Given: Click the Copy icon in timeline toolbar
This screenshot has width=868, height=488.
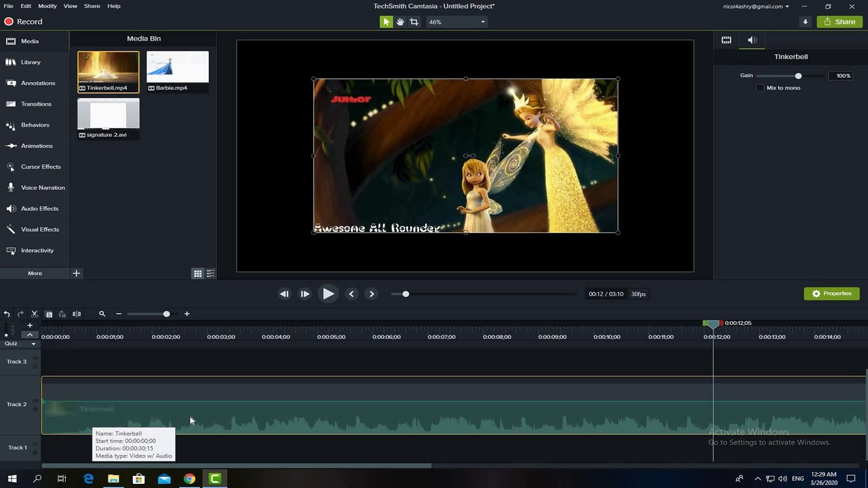Looking at the screenshot, I should click(x=49, y=314).
